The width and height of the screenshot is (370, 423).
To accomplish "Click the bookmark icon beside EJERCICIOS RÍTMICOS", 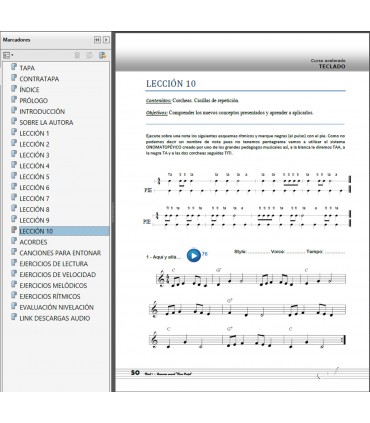I will click(x=14, y=295).
